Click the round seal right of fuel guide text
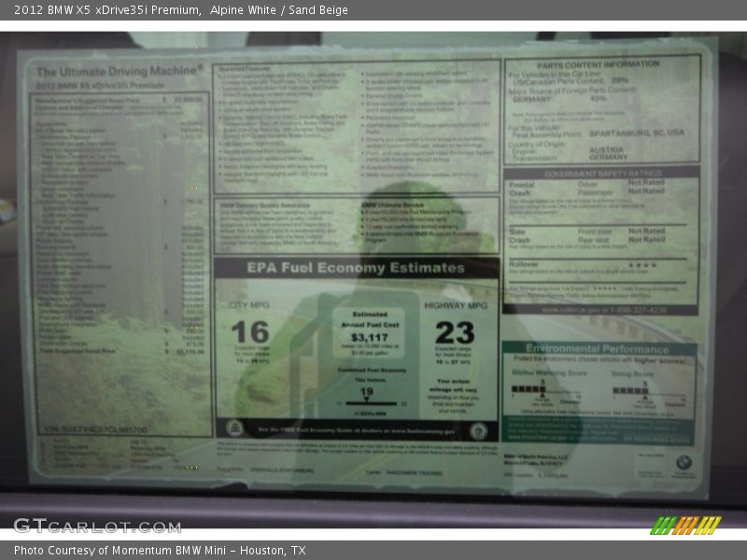Screen dimensions: 747x560 coord(478,431)
